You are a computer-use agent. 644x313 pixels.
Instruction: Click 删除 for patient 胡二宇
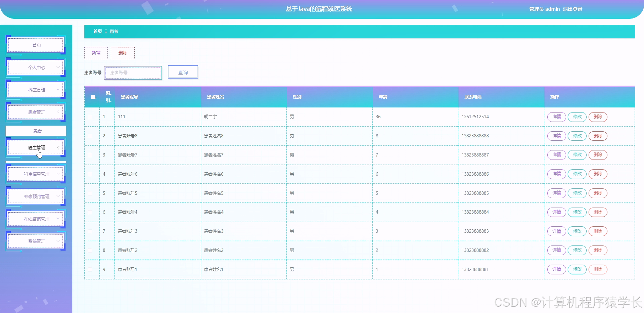[598, 117]
